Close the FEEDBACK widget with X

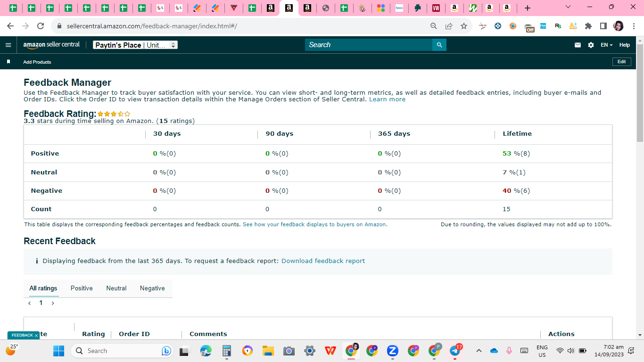pyautogui.click(x=36, y=335)
